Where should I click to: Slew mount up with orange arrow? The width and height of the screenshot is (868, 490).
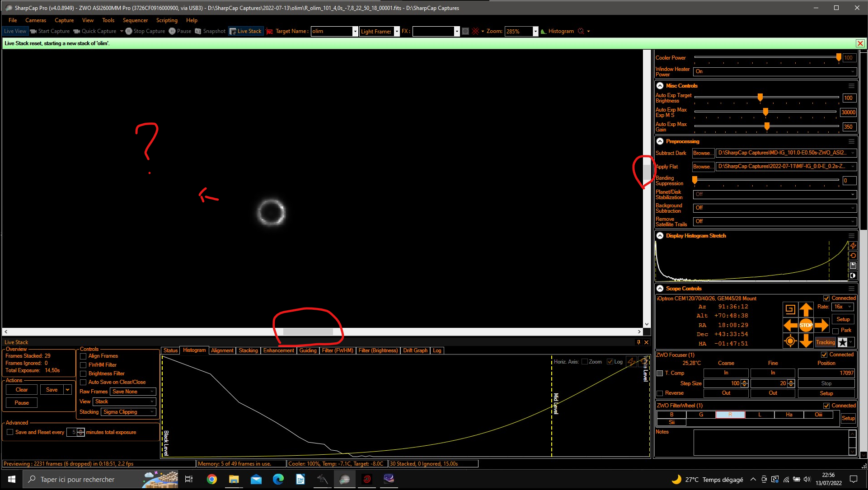pyautogui.click(x=806, y=309)
